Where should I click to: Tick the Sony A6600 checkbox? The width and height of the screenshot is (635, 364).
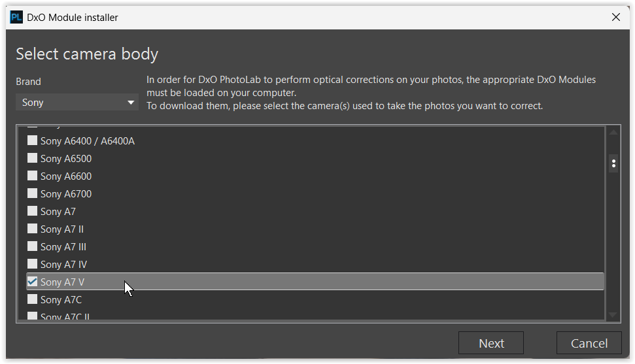pos(32,176)
